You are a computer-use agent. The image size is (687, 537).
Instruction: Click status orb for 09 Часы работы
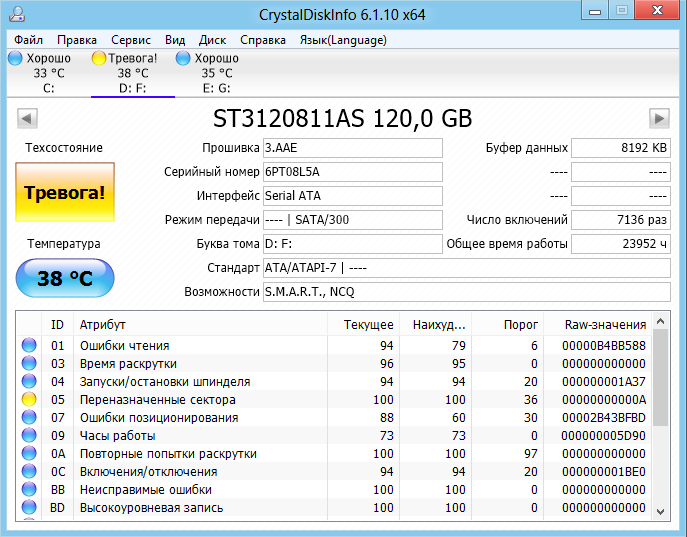[29, 435]
